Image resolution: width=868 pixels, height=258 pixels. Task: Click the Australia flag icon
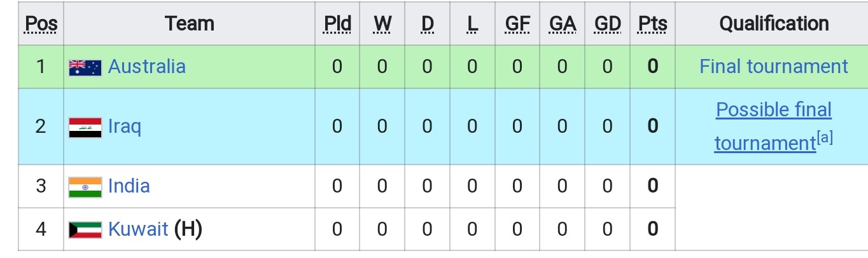tap(85, 67)
